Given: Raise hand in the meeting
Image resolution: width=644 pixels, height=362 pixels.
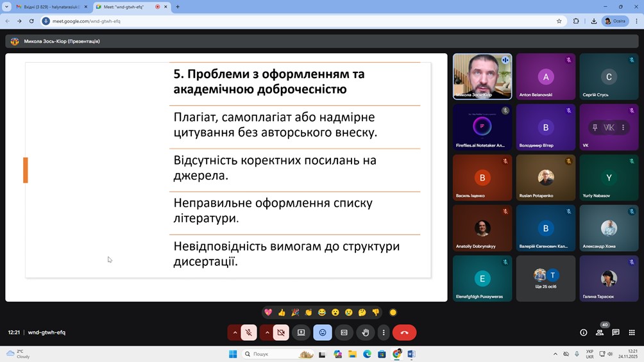Looking at the screenshot, I should [365, 333].
